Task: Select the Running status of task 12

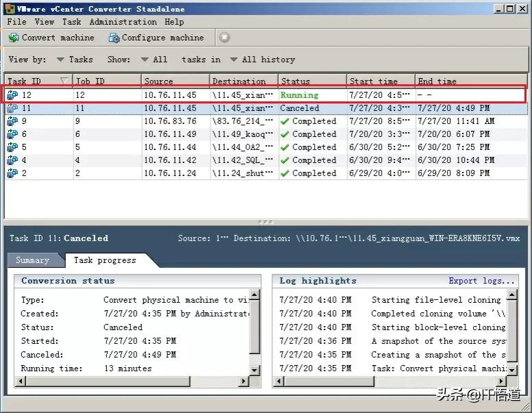Action: coord(299,95)
